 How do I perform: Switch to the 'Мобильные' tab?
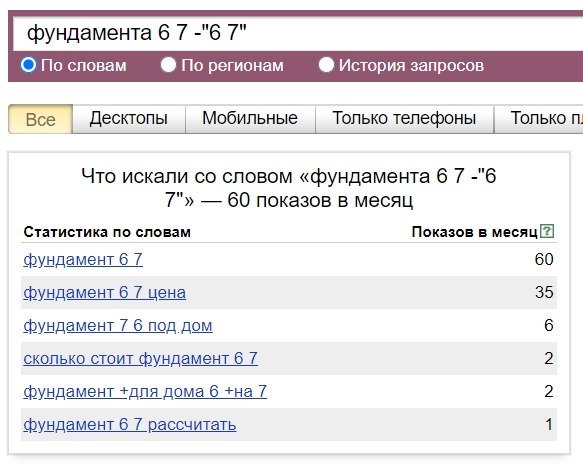pyautogui.click(x=250, y=119)
